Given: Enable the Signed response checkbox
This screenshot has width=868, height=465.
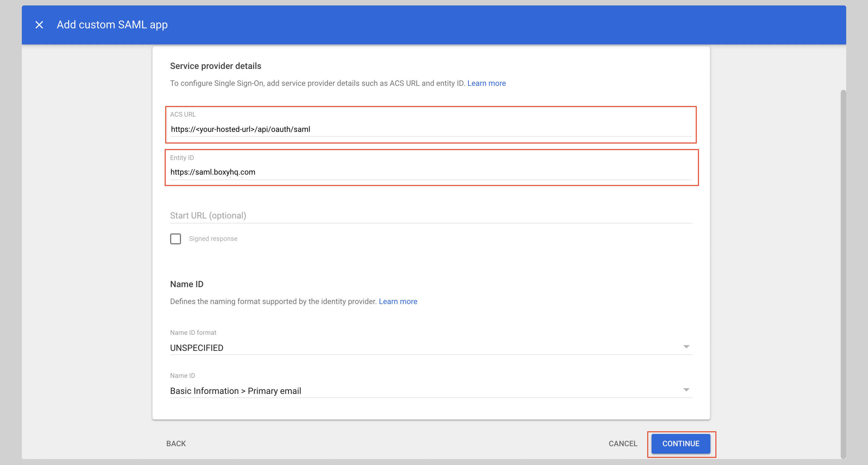Looking at the screenshot, I should click(176, 239).
